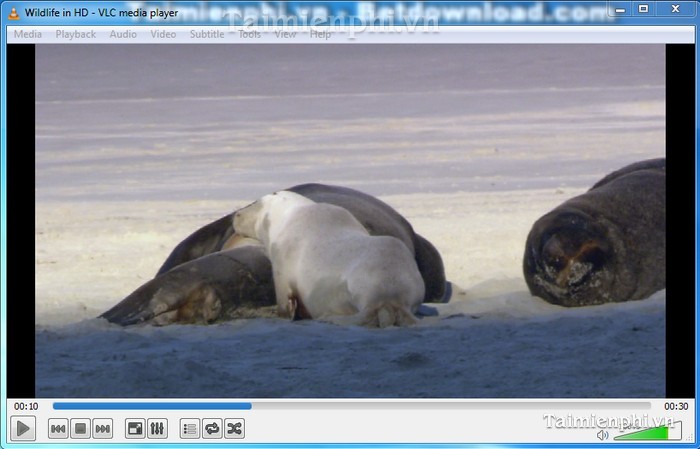This screenshot has width=700, height=449.
Task: Click the seal video display area
Action: (350, 220)
